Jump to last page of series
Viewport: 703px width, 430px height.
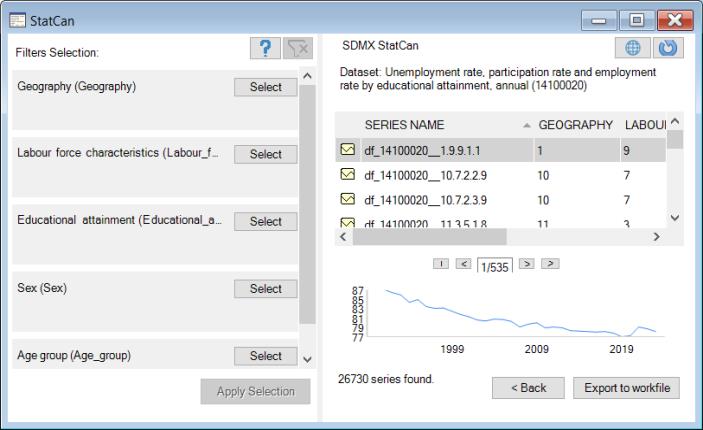point(550,263)
